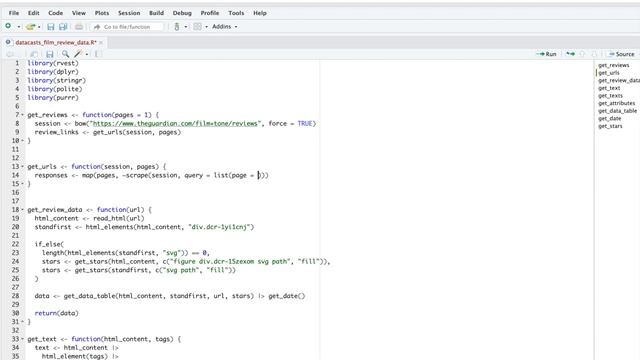Viewport: 640px width, 360px height.
Task: Collapse the get_reviews function fold arrow on line 7
Action: point(22,115)
